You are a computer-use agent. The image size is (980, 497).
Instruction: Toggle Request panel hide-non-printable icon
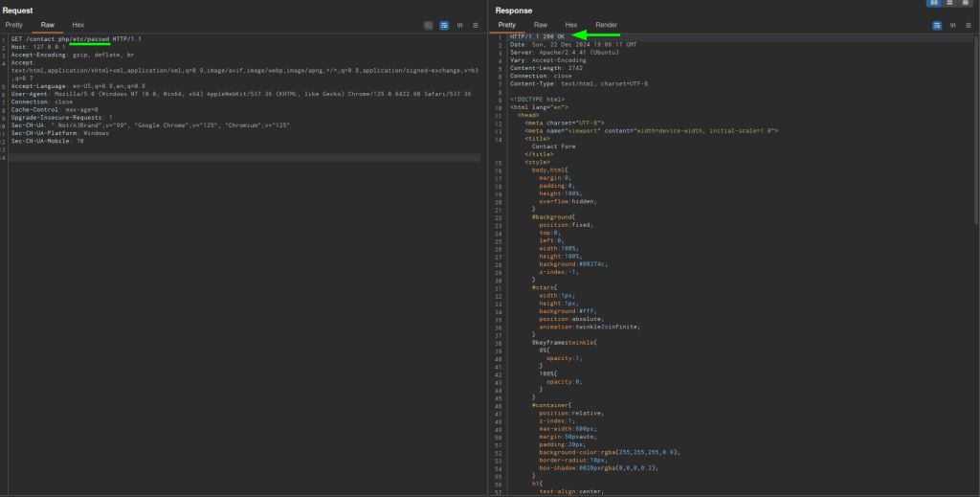428,25
